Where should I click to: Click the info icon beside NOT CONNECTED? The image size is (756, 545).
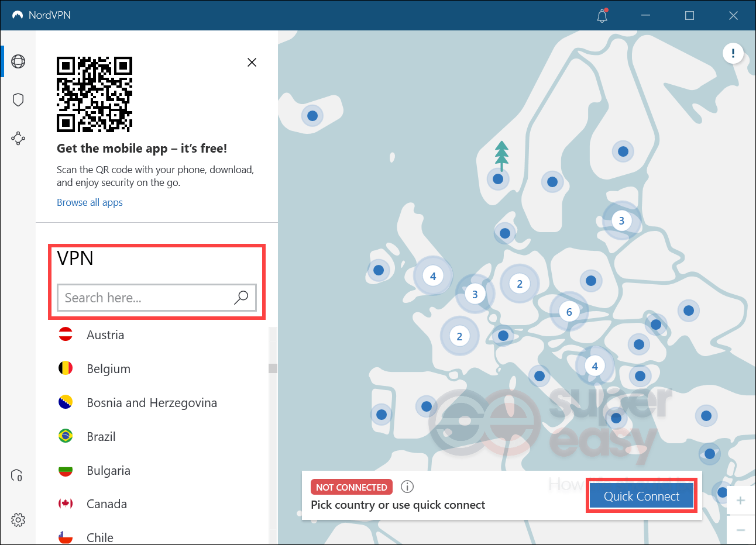407,487
